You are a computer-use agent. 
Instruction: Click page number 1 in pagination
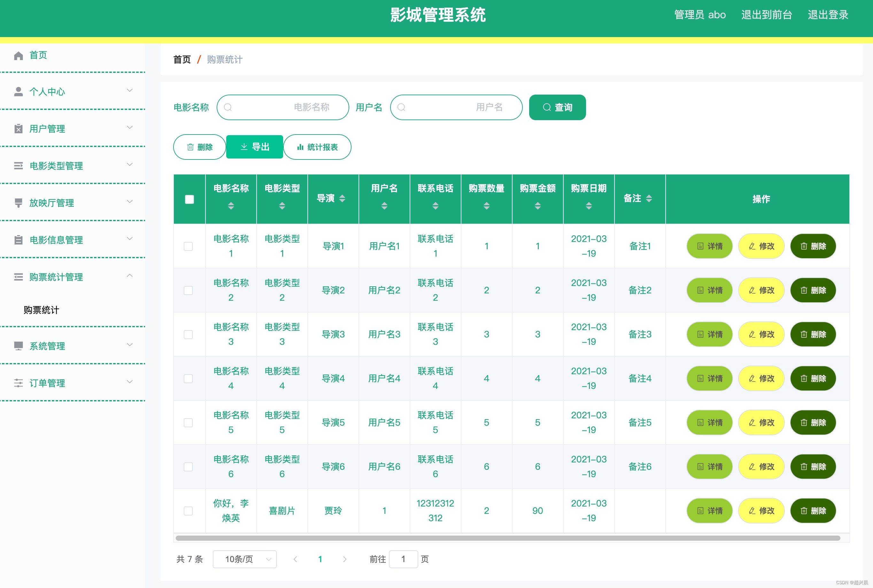(x=320, y=559)
